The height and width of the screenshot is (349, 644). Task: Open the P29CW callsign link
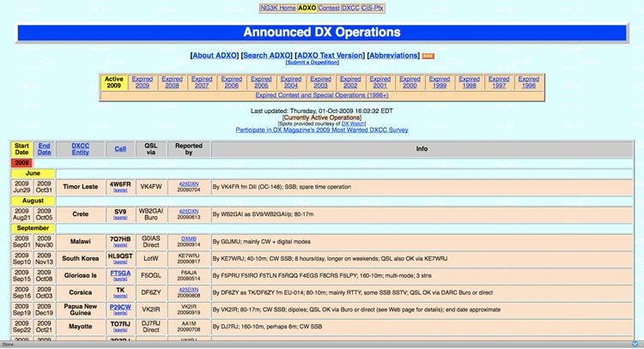tap(120, 306)
